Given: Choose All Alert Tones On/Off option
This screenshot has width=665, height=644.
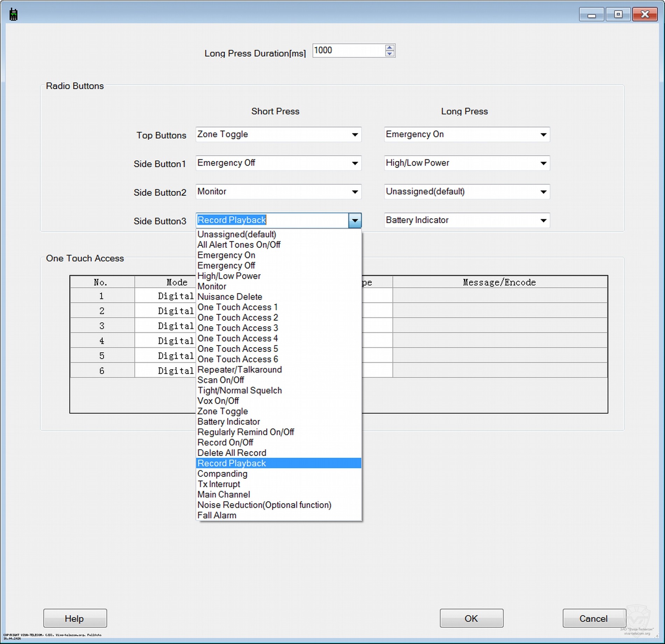Looking at the screenshot, I should coord(239,245).
